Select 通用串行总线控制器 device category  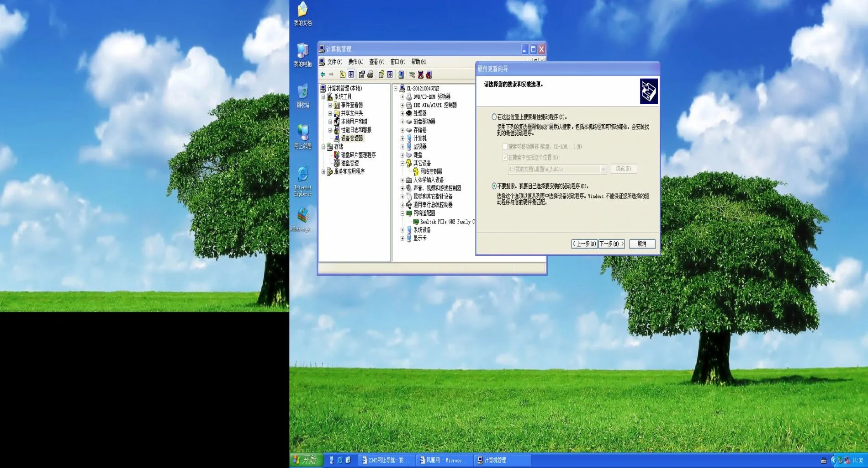[433, 205]
